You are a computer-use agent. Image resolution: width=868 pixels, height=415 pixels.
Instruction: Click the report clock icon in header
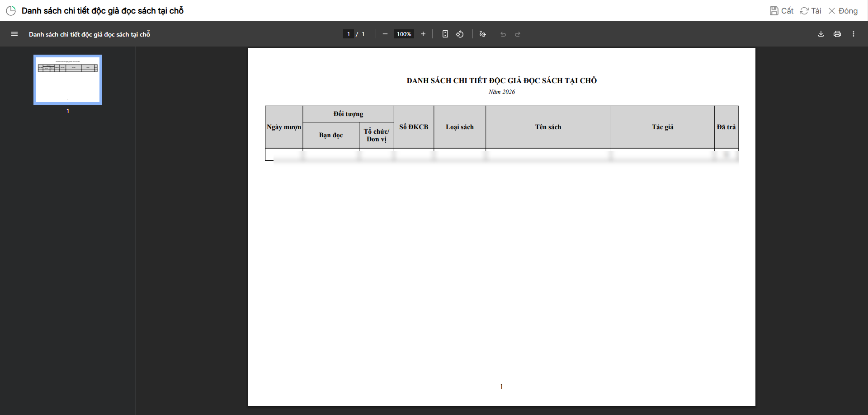coord(11,11)
